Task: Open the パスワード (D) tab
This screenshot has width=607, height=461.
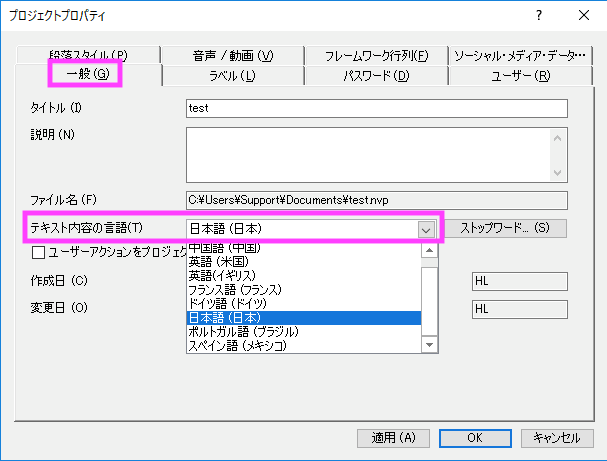Action: tap(375, 75)
